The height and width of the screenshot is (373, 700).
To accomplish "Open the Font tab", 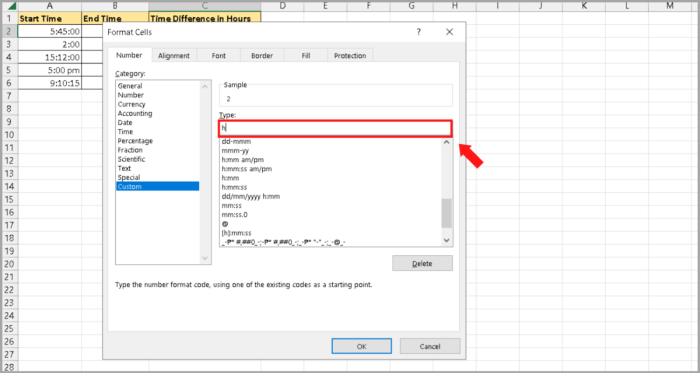I will click(x=219, y=56).
